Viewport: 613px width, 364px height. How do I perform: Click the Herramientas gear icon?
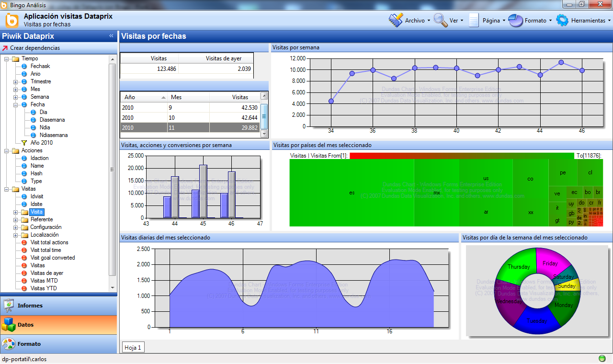(x=562, y=20)
